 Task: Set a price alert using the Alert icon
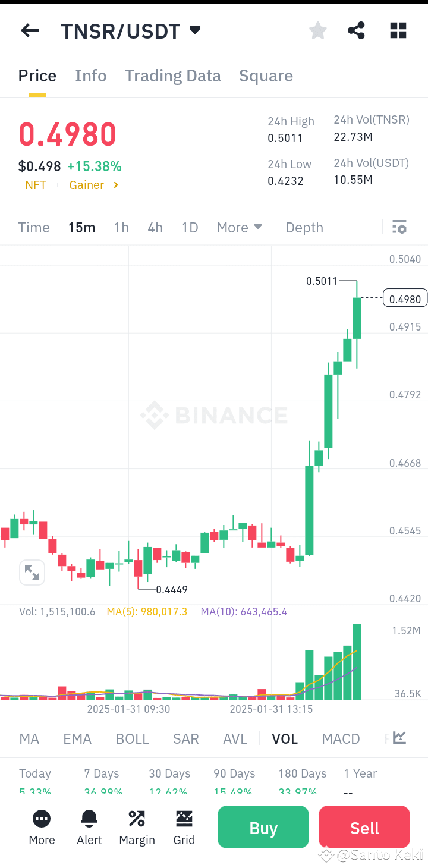point(89,826)
